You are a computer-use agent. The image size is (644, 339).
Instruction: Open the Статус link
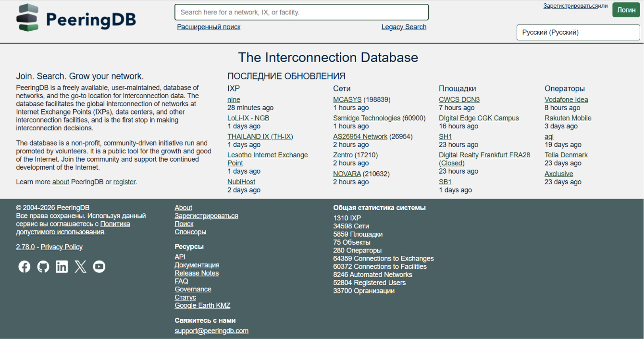[185, 297]
